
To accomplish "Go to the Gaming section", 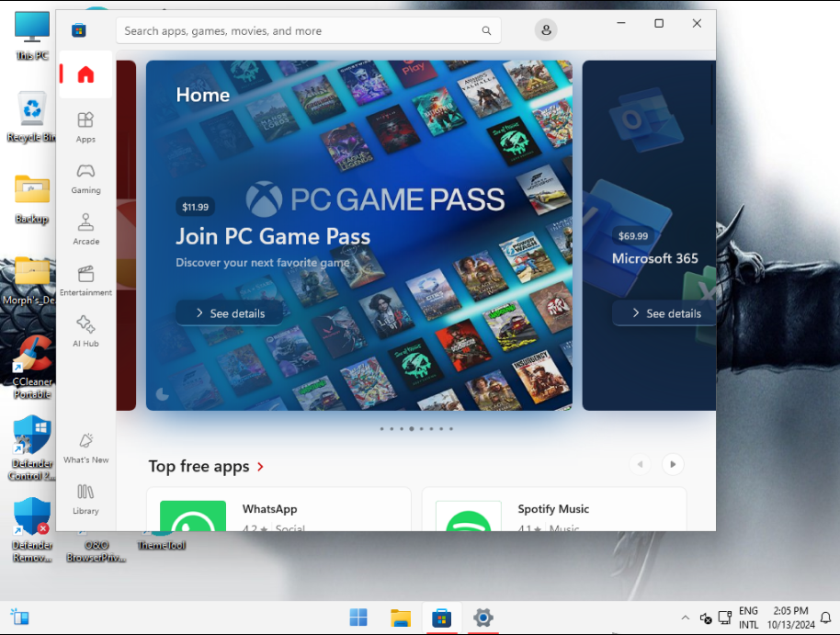I will coord(85,178).
